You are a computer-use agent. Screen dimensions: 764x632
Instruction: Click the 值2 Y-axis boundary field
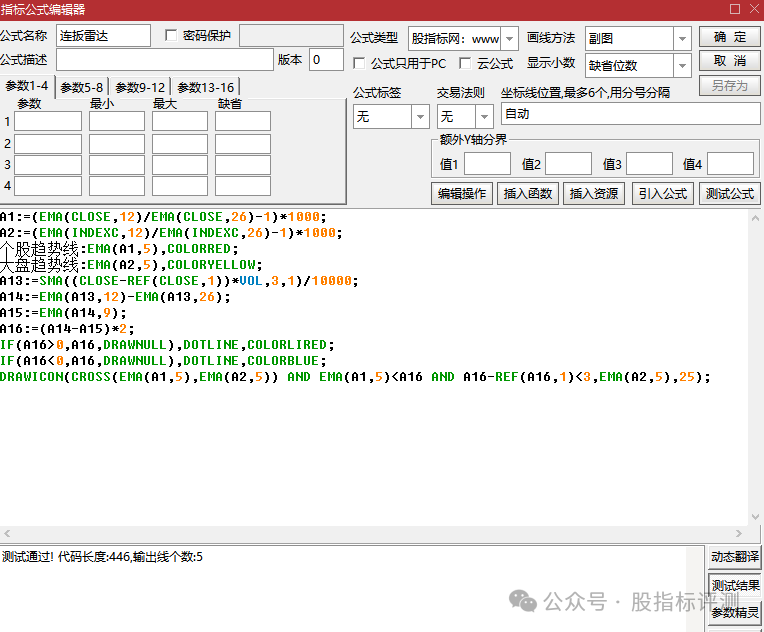tap(568, 164)
